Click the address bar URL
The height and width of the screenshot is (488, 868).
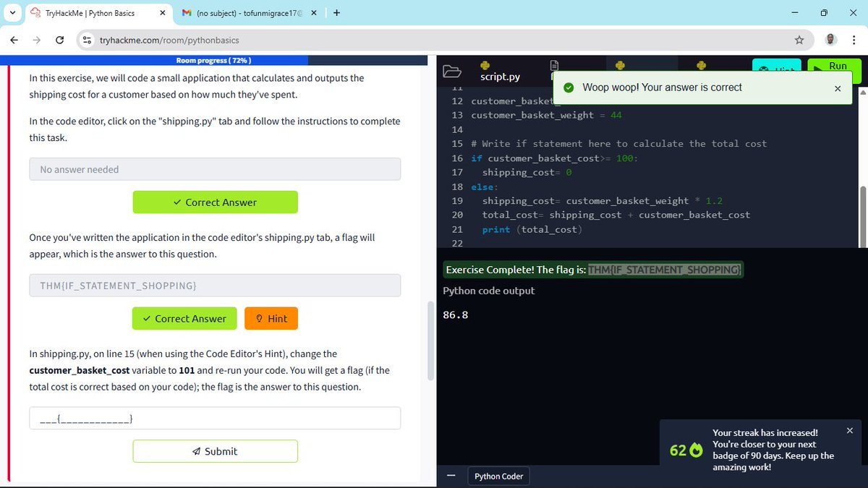169,40
